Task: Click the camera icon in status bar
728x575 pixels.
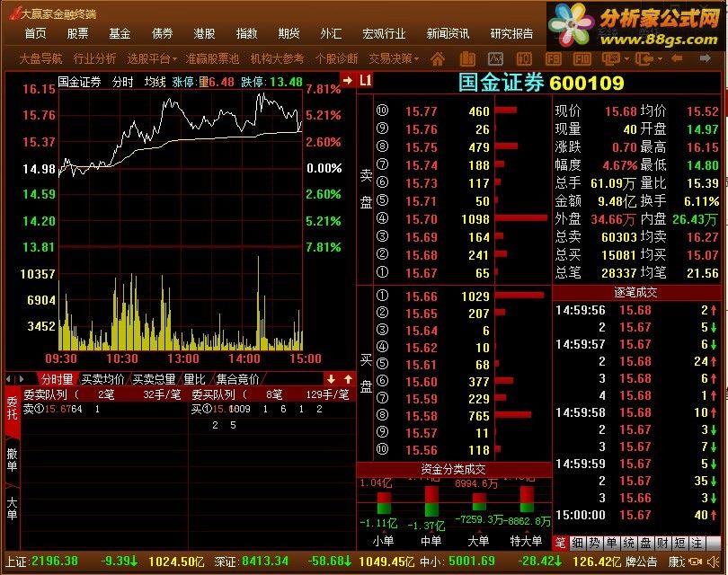Action: click(x=696, y=562)
